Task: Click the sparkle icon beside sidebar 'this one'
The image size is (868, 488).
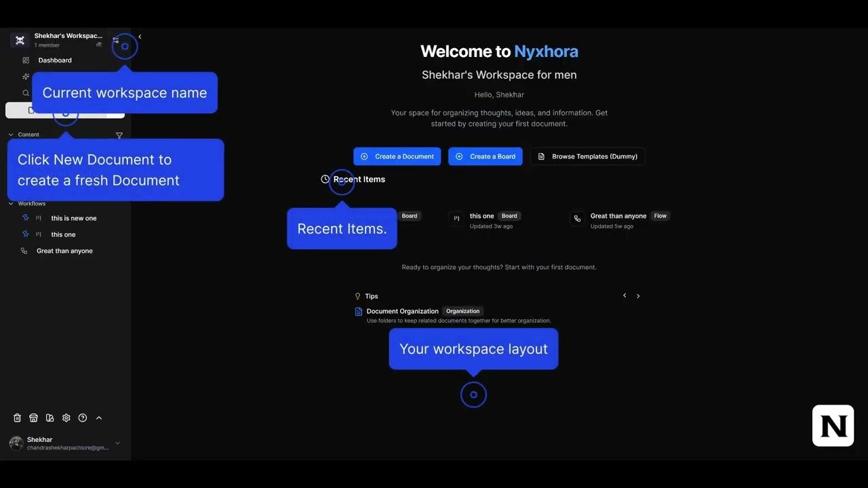Action: 25,234
